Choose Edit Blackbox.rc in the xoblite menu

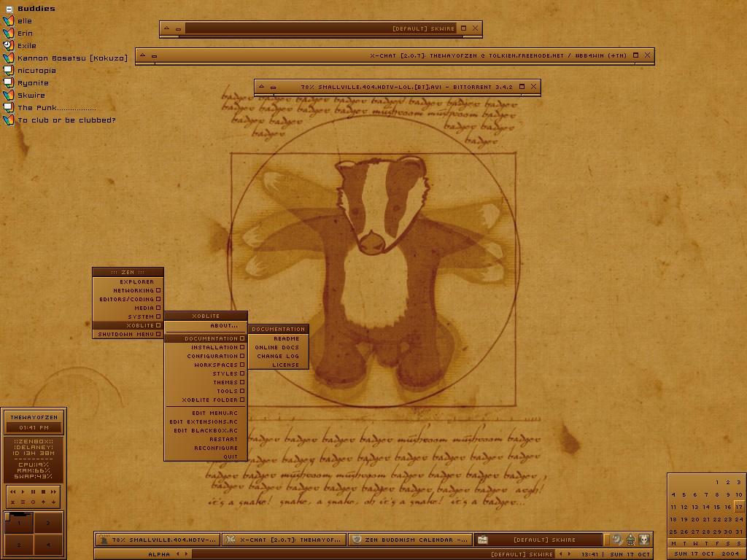tap(206, 430)
